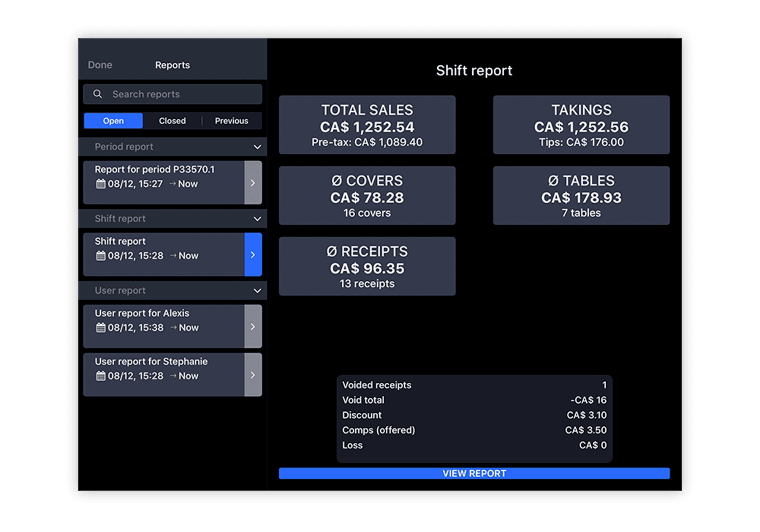Click the search magnifier icon in Reports sidebar
760x532 pixels.
98,94
